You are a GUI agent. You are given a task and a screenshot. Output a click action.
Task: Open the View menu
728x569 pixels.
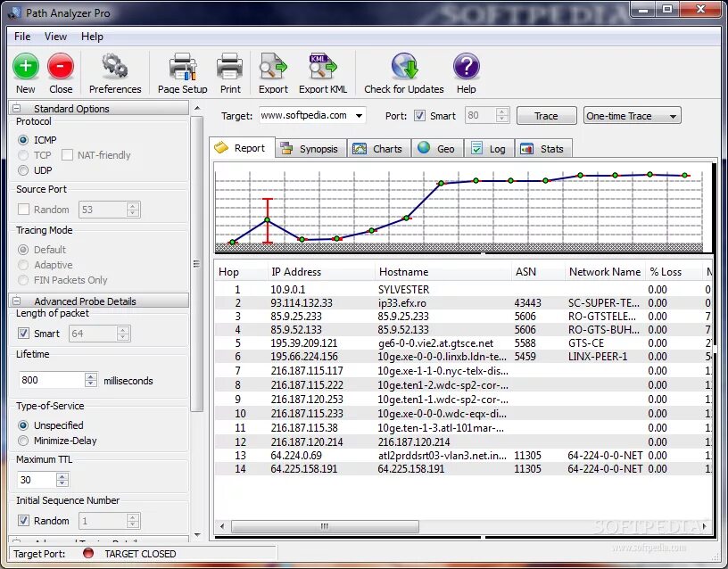(55, 37)
